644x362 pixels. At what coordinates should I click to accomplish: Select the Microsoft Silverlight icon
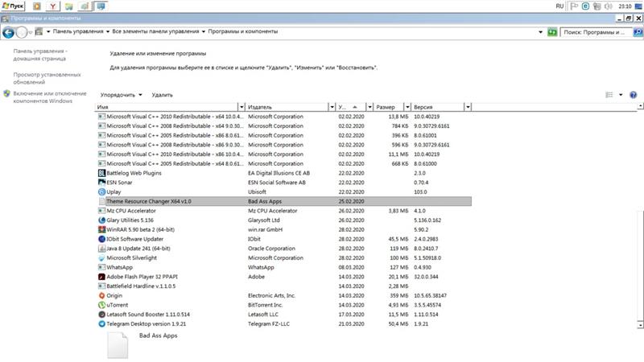pos(102,258)
